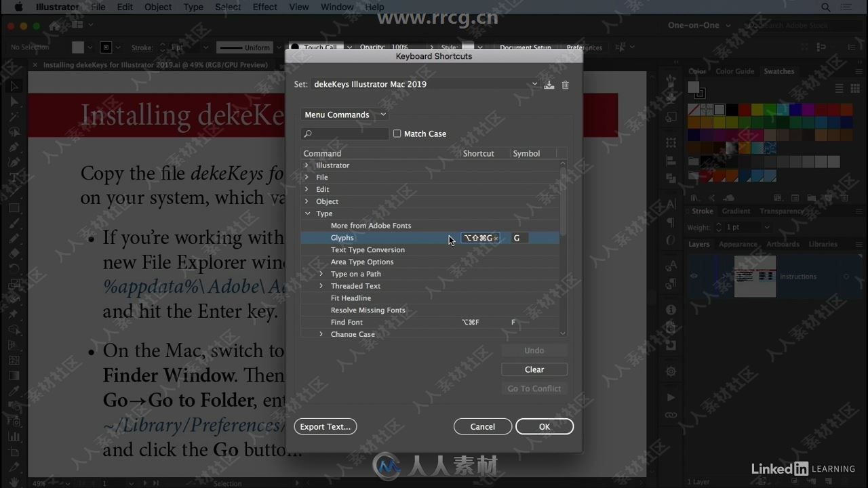Click the instructions layer thumbnail

[x=755, y=277]
